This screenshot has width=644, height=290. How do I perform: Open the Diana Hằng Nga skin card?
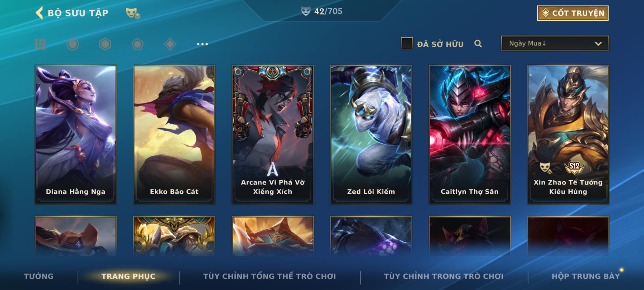pos(76,135)
